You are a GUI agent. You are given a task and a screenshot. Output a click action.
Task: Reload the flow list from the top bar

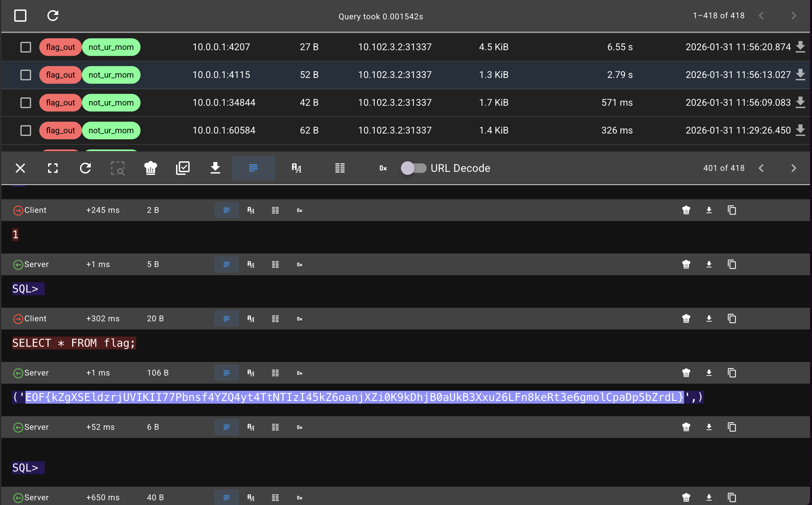53,16
